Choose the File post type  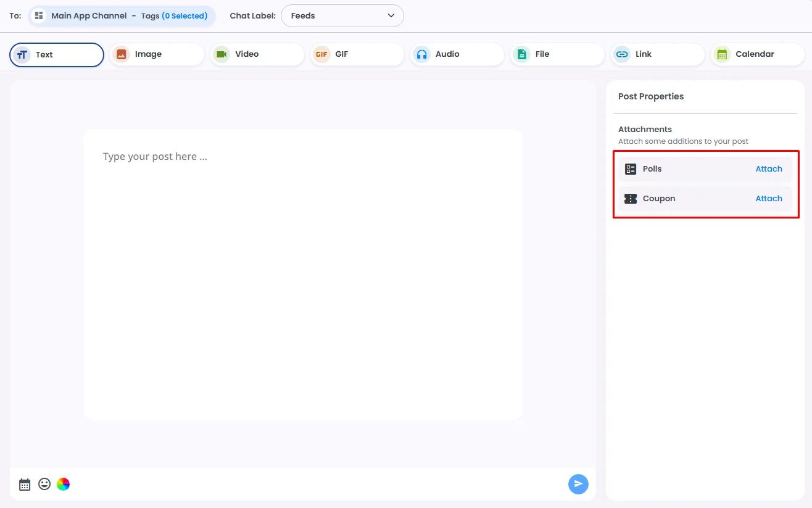[x=558, y=54]
